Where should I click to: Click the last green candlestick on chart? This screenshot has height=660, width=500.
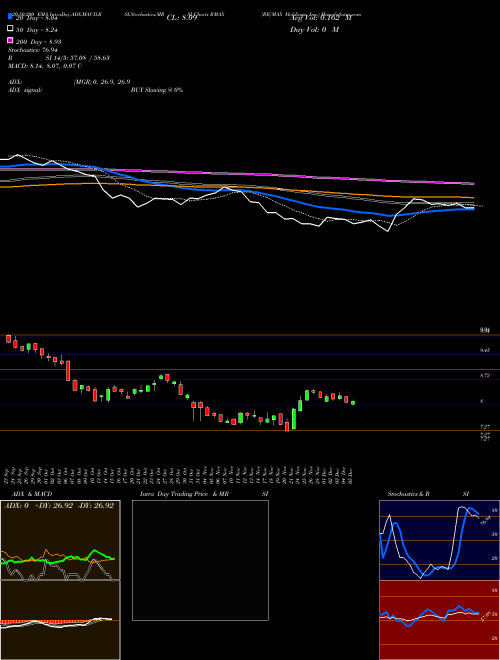(353, 403)
